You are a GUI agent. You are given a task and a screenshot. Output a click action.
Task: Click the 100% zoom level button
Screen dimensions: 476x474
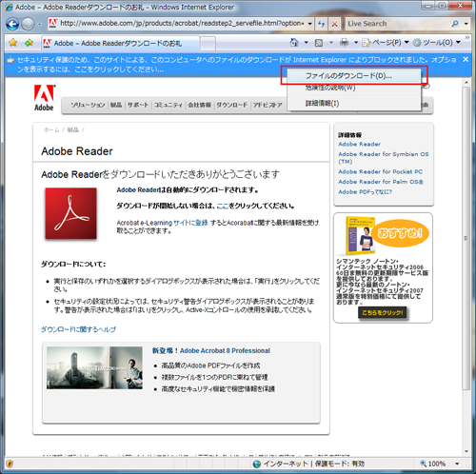point(433,464)
